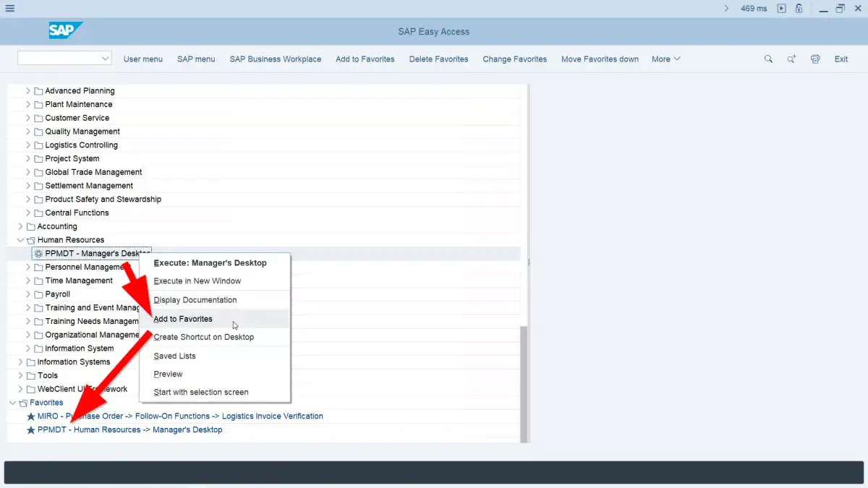Screen dimensions: 868x488
Task: Expand the Information Systems node
Action: [x=20, y=362]
